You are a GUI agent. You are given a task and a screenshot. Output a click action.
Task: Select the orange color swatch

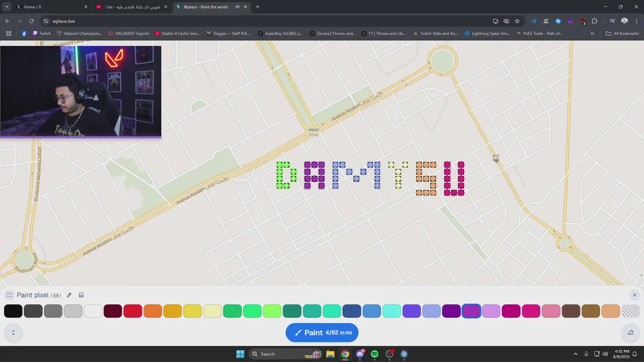[x=153, y=311]
